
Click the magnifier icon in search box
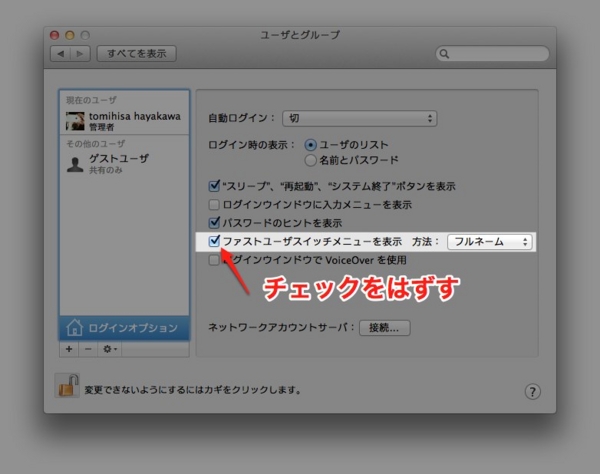(x=444, y=54)
